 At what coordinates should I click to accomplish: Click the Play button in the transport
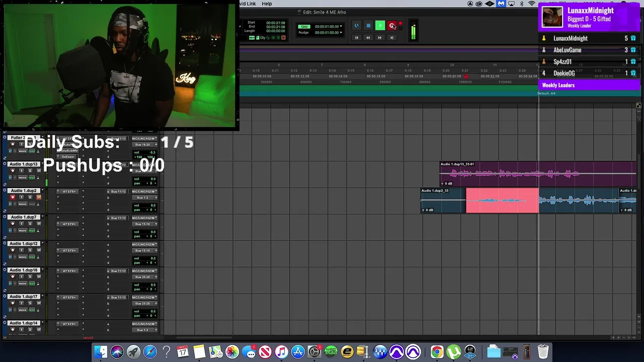click(x=380, y=26)
